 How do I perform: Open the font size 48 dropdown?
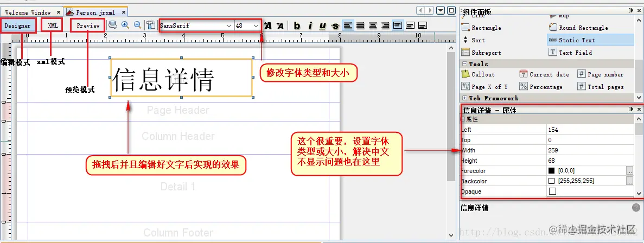point(256,25)
